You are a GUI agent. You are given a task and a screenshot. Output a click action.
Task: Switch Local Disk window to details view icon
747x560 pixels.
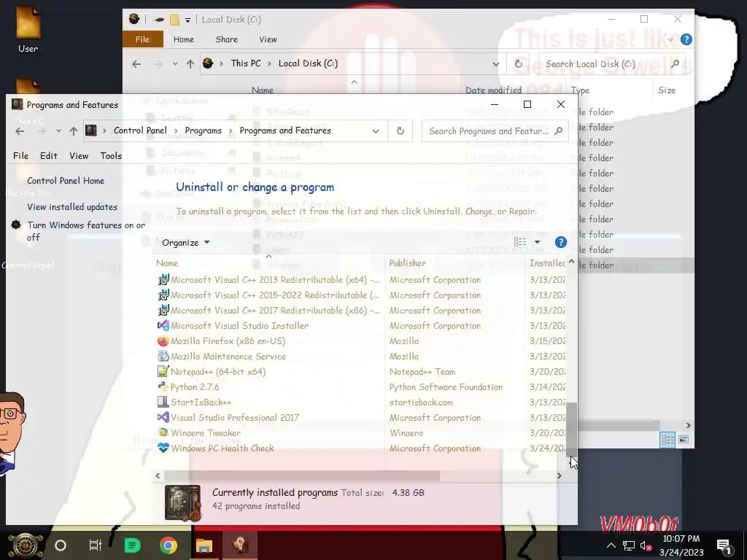coord(667,440)
